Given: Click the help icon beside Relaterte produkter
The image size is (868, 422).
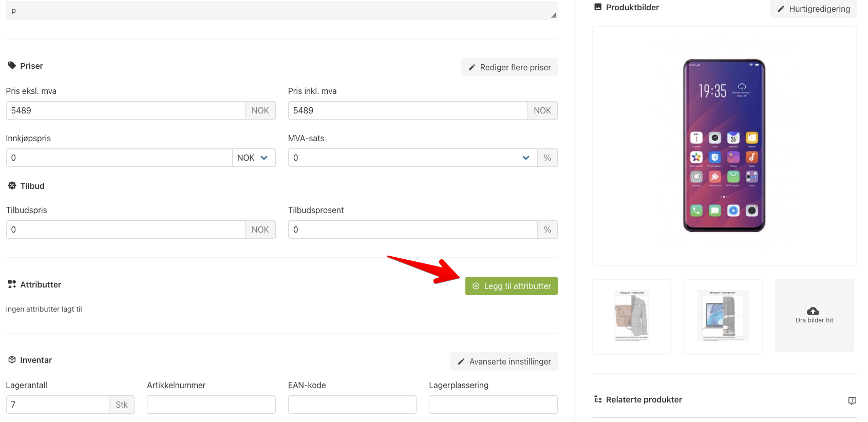Looking at the screenshot, I should pyautogui.click(x=852, y=400).
